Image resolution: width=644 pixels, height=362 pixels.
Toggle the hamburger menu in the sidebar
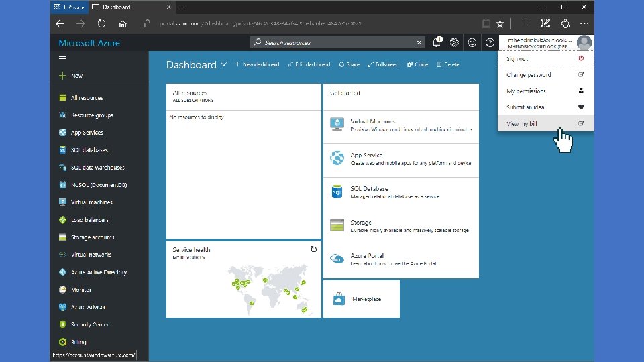coord(63,58)
